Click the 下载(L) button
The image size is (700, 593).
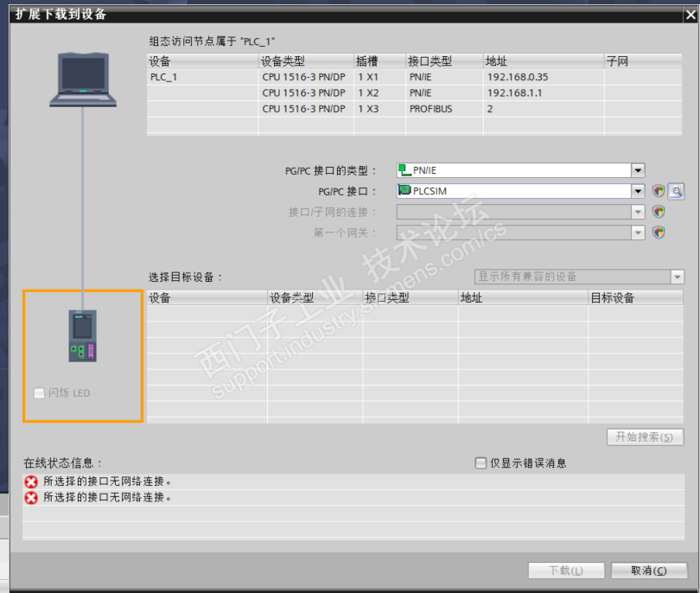pos(566,571)
